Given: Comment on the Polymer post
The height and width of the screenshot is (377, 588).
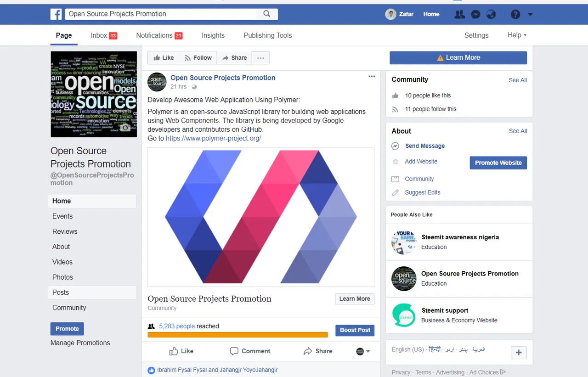Looking at the screenshot, I should click(250, 351).
